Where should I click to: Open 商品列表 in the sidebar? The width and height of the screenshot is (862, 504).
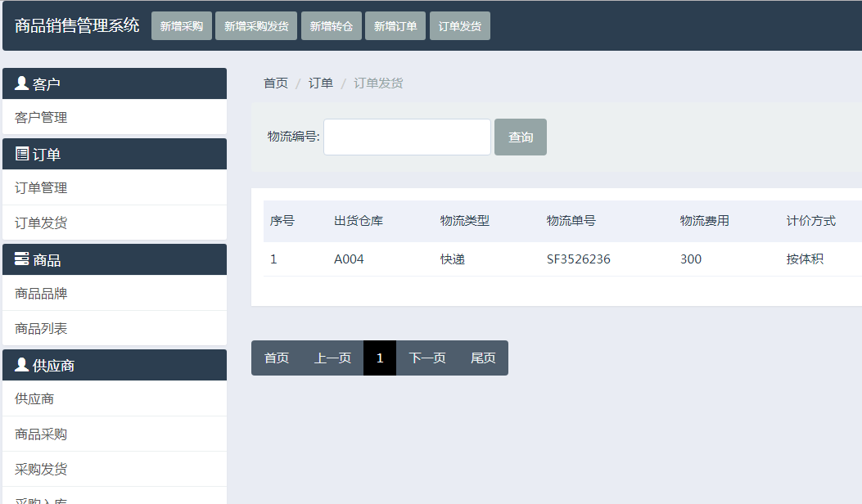click(41, 329)
